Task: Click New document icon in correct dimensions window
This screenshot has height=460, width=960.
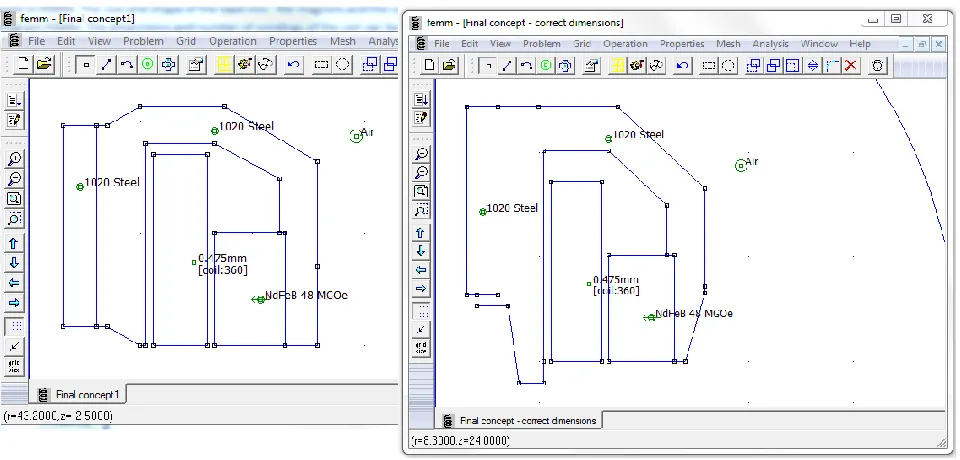Action: coord(429,66)
